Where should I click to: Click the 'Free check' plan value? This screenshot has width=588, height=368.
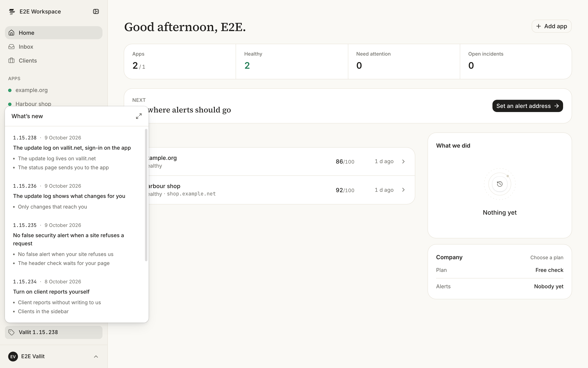tap(549, 270)
